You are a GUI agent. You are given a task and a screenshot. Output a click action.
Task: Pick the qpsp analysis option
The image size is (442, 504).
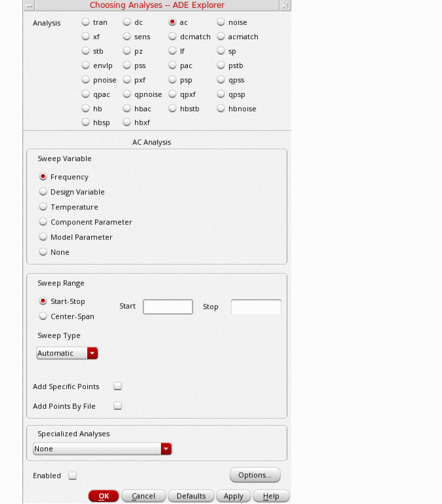(221, 94)
